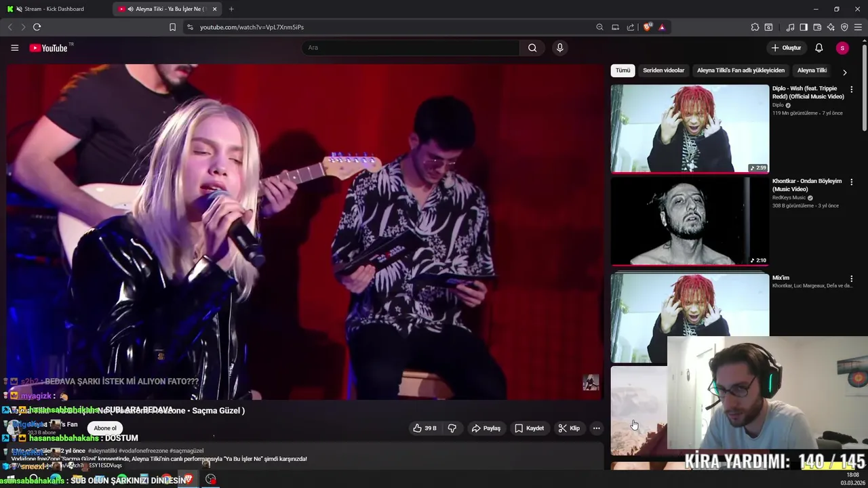
Task: Open the account avatar menu
Action: point(842,47)
